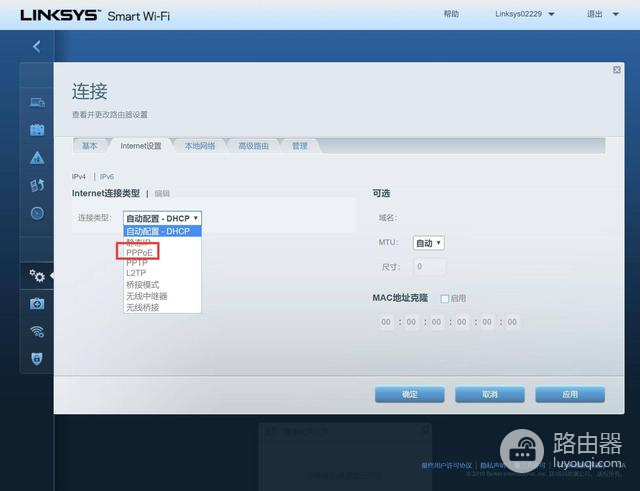Click the 应用 button
Viewport: 640px width, 491px height.
pos(570,394)
